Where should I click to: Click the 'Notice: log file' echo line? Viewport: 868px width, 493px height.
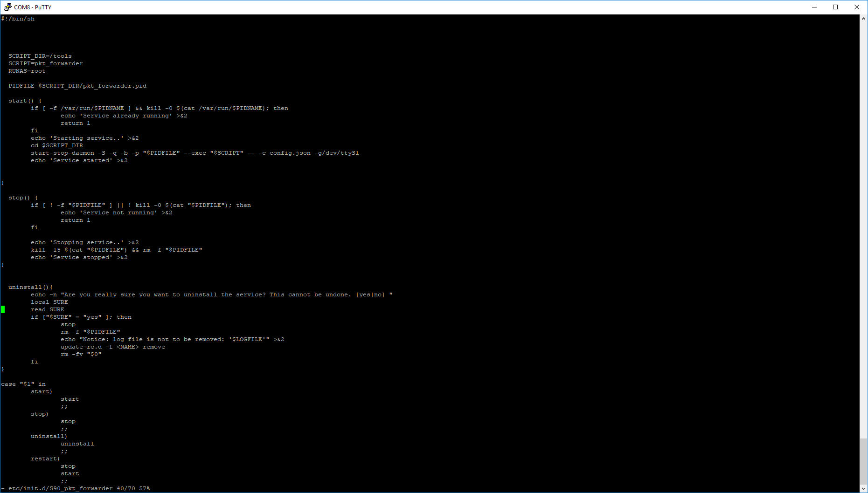[173, 339]
